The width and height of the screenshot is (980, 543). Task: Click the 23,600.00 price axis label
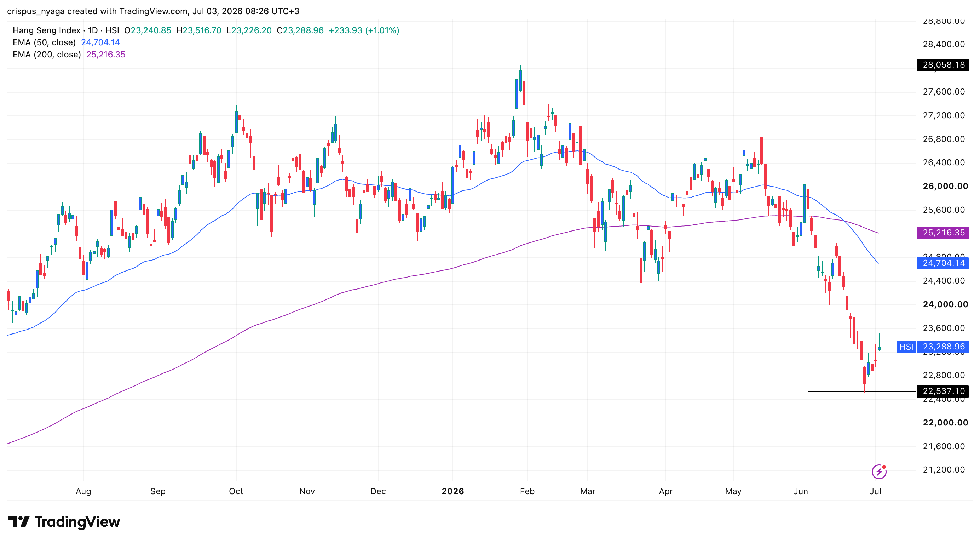click(944, 328)
